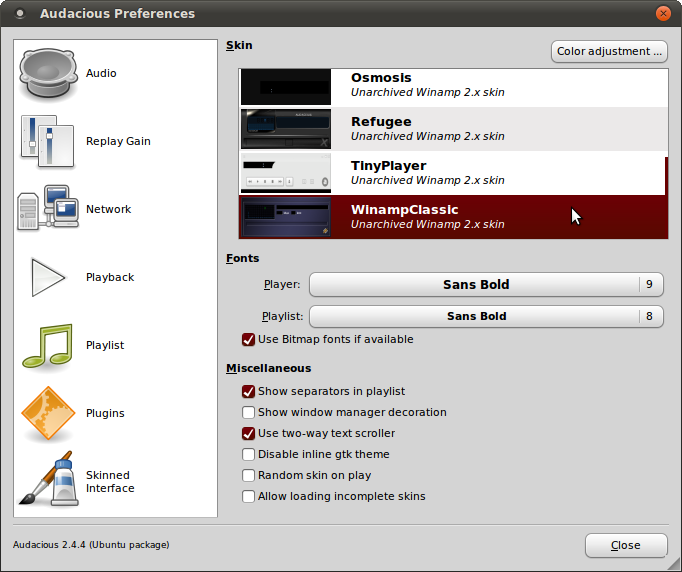Go to Replay Gain category label
The height and width of the screenshot is (572, 682).
point(118,141)
